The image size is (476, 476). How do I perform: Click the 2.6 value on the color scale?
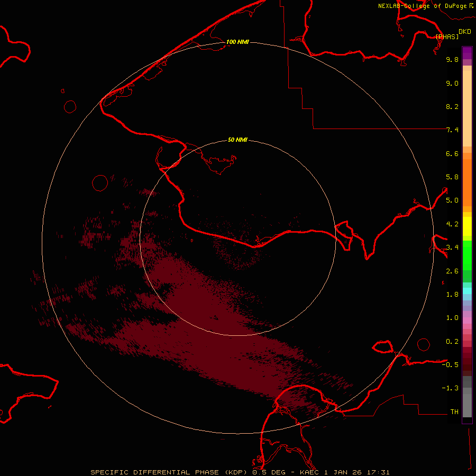(x=452, y=271)
